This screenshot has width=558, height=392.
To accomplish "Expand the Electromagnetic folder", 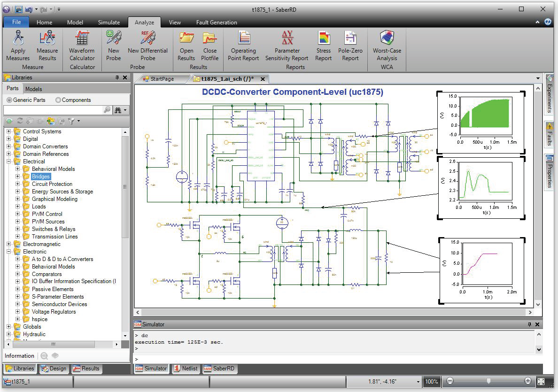I will [x=8, y=244].
